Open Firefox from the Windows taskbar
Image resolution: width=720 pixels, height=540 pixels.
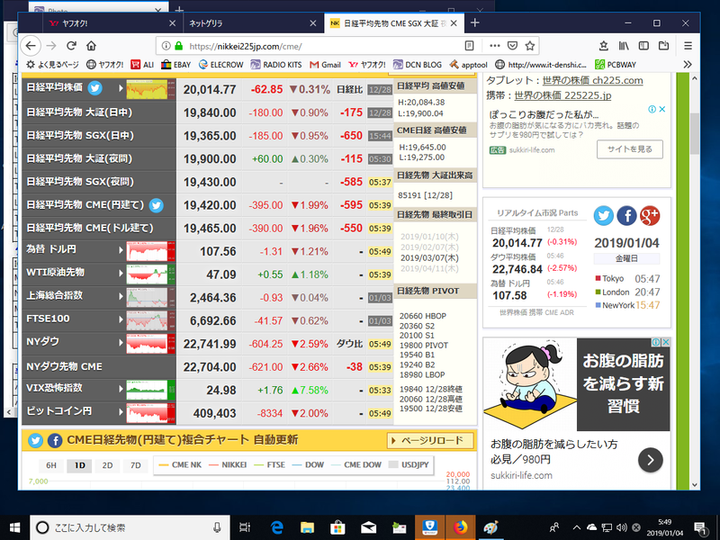[460, 527]
